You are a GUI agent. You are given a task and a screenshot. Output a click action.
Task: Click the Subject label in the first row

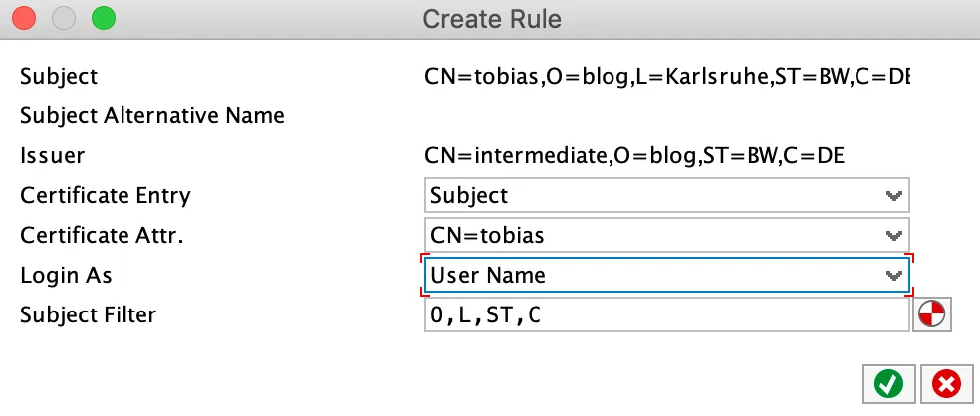point(59,77)
